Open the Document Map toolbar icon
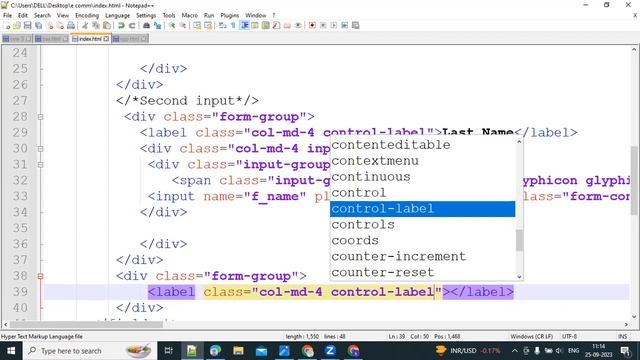Screen dimensions: 640x360 click(265, 25)
